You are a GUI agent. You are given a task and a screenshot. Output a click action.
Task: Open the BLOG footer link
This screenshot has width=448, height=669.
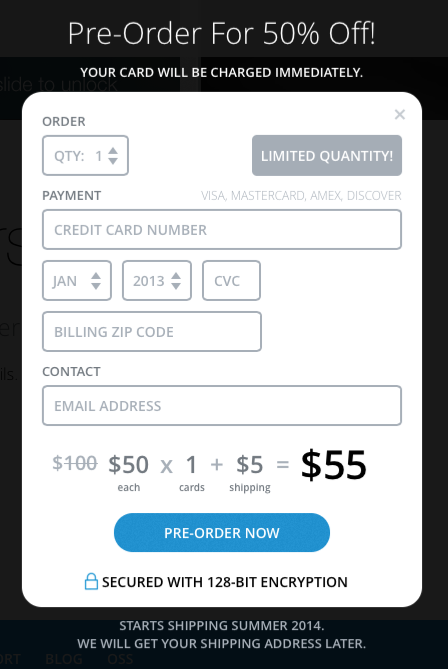(64, 659)
